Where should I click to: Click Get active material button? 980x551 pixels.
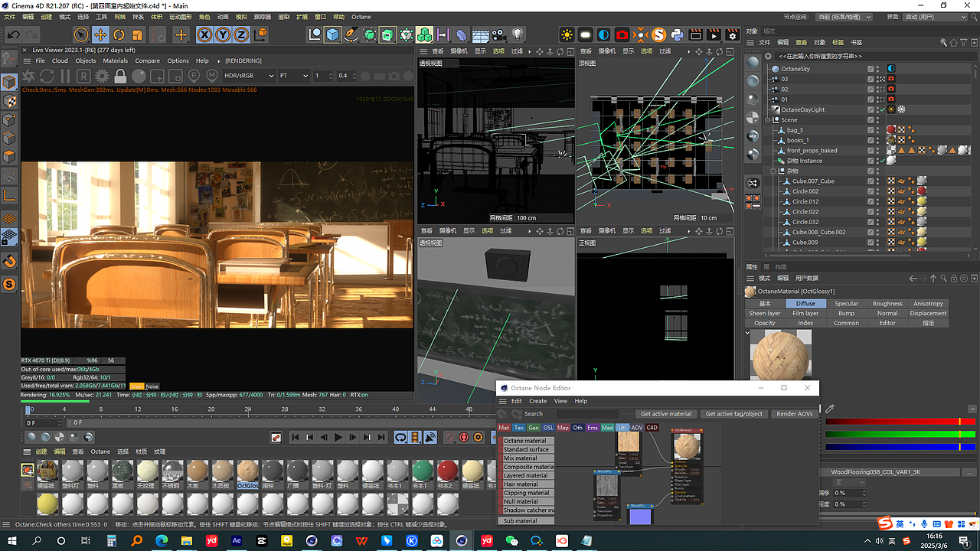coord(666,414)
